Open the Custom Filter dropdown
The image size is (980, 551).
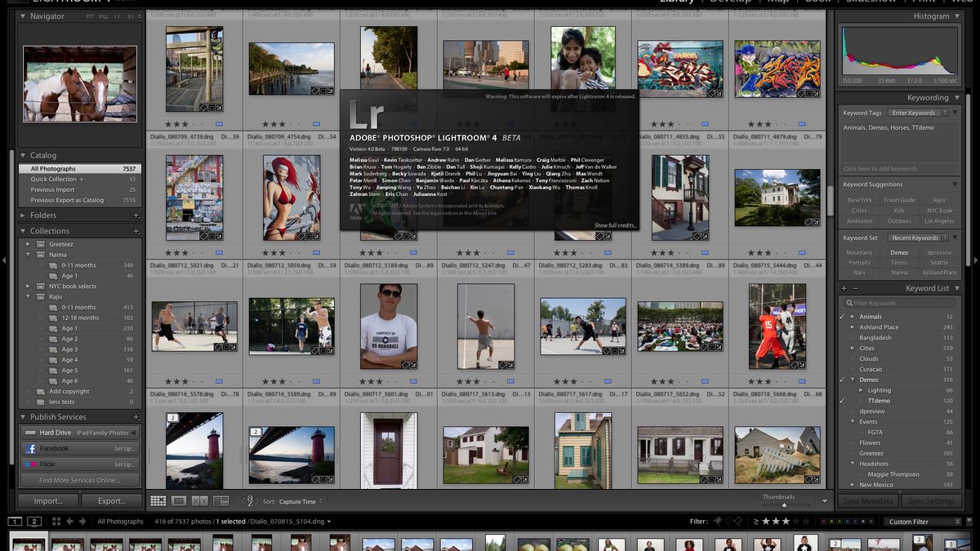921,522
